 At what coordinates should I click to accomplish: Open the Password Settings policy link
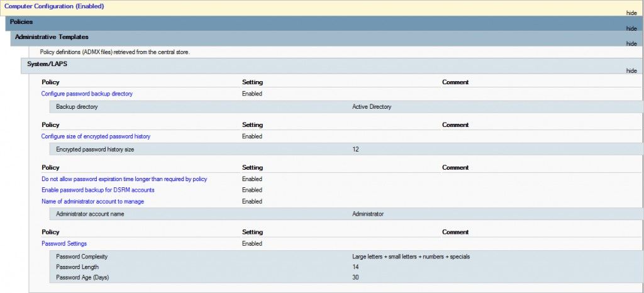point(64,243)
